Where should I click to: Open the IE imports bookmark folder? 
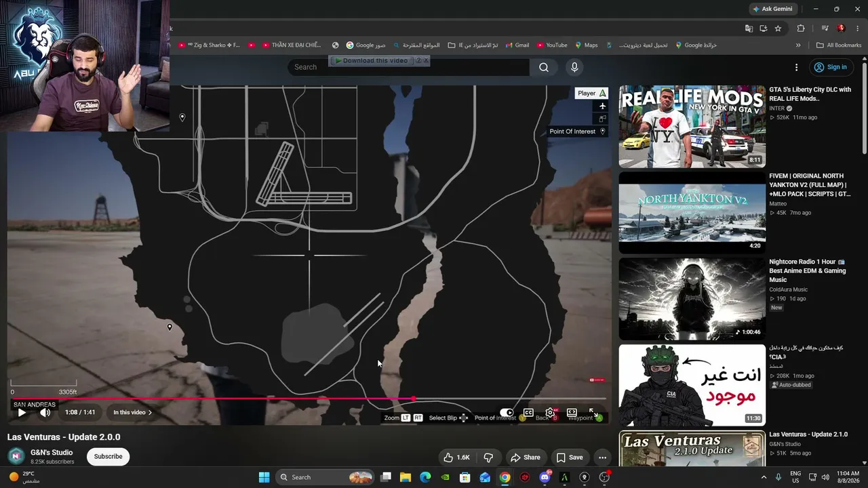pyautogui.click(x=472, y=45)
